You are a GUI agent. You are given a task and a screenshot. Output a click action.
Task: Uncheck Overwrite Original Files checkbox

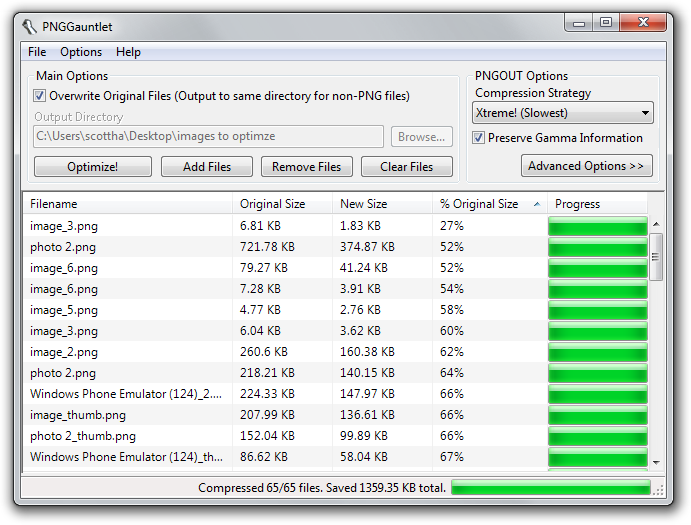[x=40, y=96]
